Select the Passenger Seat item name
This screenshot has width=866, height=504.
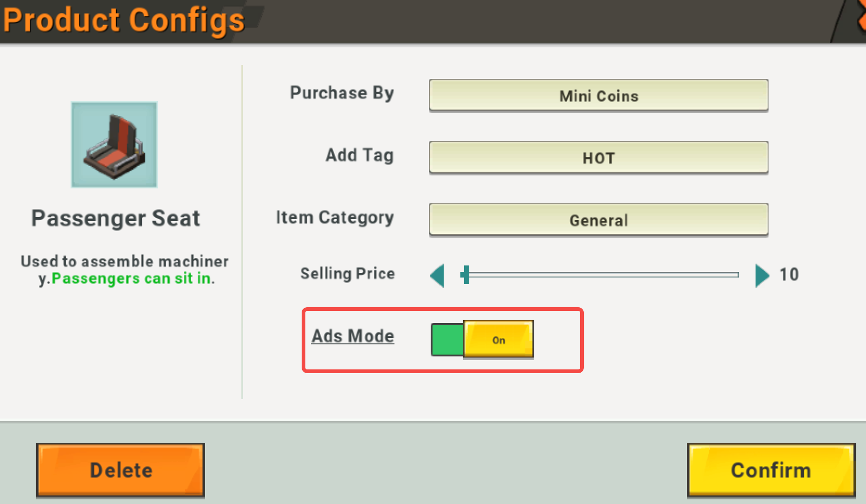(116, 218)
